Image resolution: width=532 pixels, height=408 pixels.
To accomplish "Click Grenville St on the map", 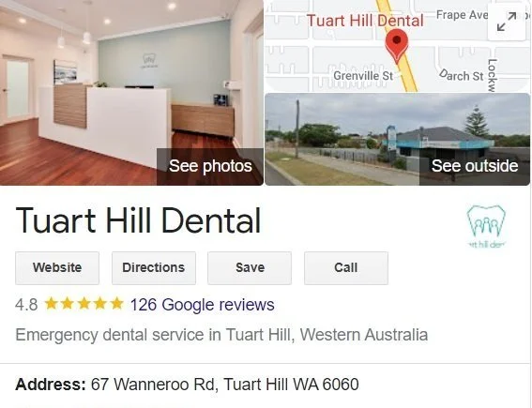I will [x=363, y=76].
